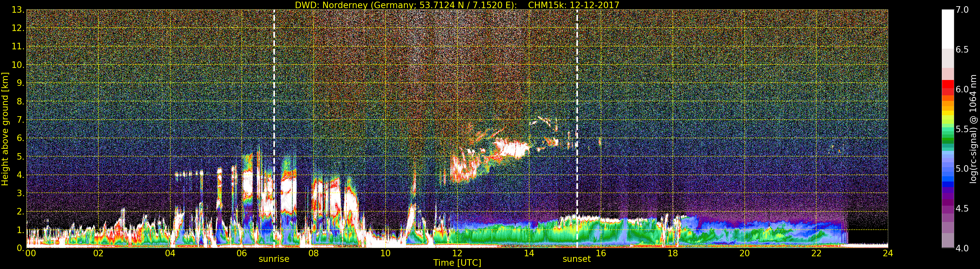Click the 'Height above ground [km]' axis label
This screenshot has width=980, height=269.
pos(5,129)
